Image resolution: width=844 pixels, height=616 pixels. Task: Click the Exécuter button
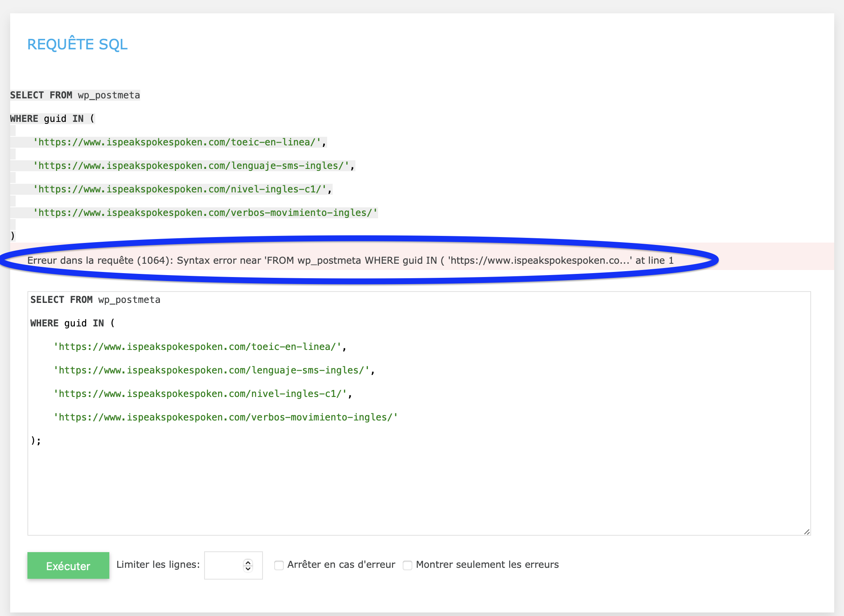[68, 565]
